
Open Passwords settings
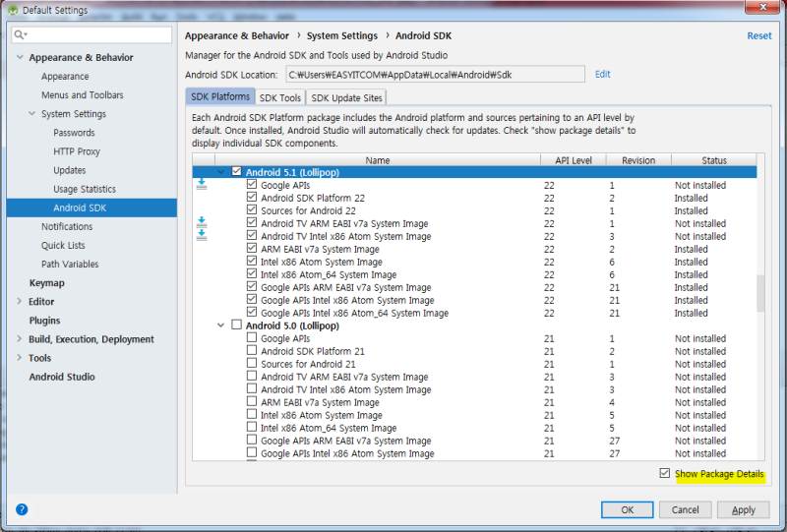(x=75, y=133)
